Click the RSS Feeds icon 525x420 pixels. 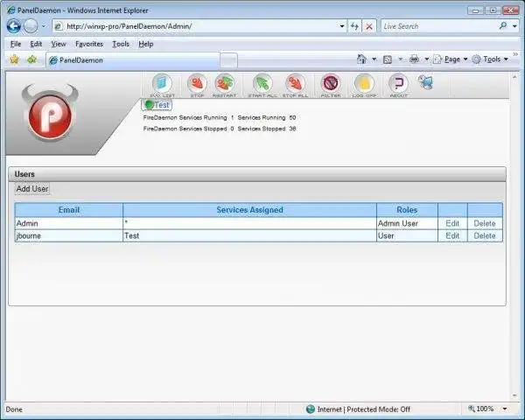(x=388, y=59)
